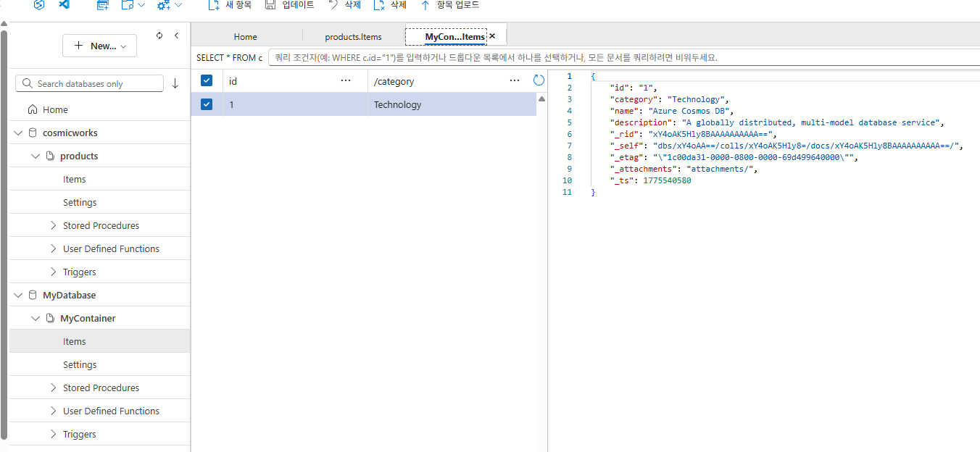Click the 항목 업로드 upload button
This screenshot has height=452, width=980.
[x=449, y=5]
